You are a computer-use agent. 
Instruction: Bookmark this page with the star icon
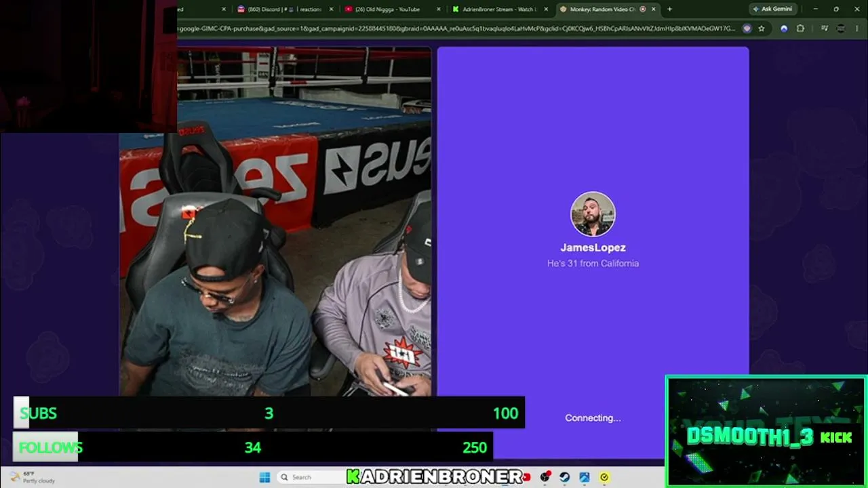[x=762, y=28]
